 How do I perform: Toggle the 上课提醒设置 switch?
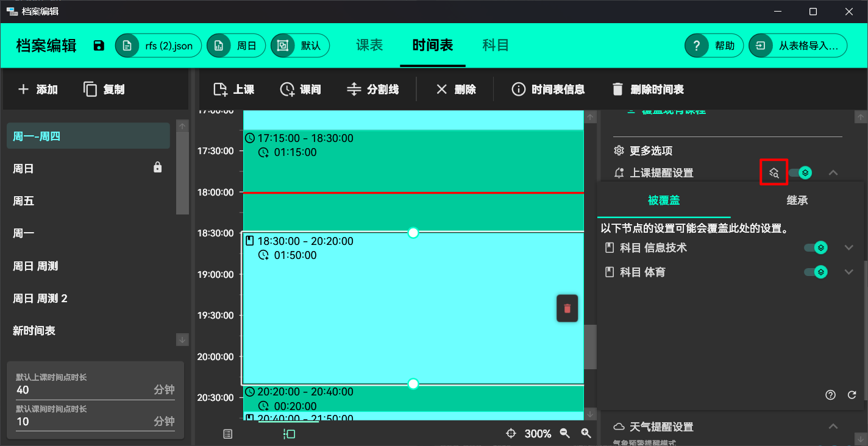800,173
